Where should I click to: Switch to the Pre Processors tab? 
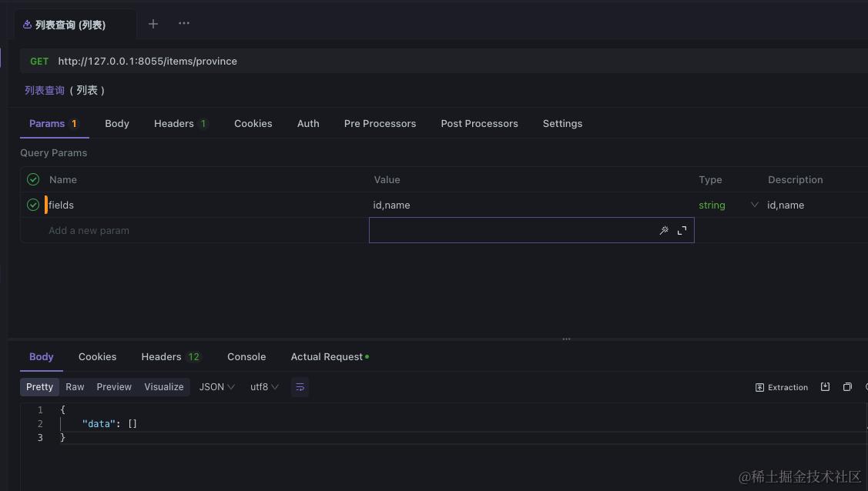(380, 123)
